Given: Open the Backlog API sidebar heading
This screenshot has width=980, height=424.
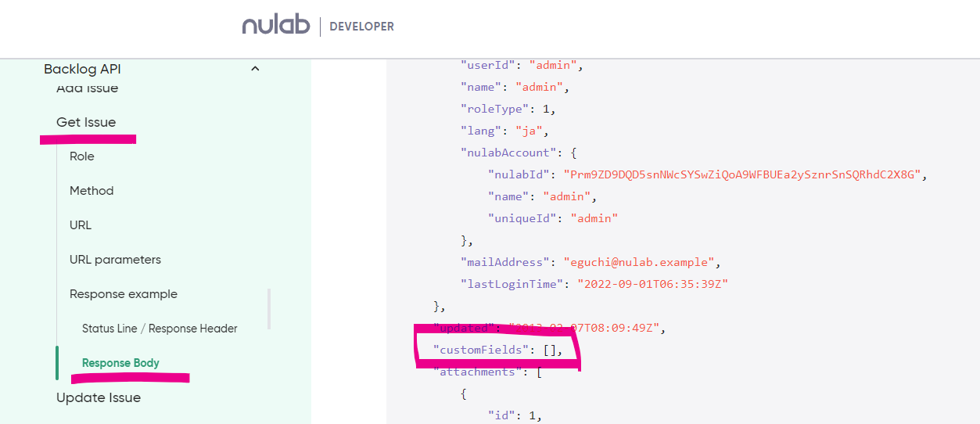Looking at the screenshot, I should point(82,69).
